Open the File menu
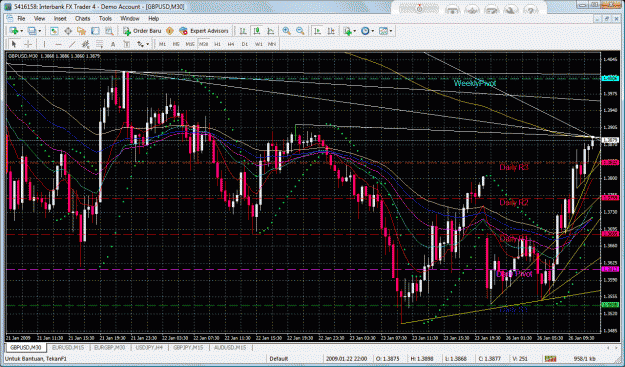Image resolution: width=625 pixels, height=367 pixels. [21, 18]
